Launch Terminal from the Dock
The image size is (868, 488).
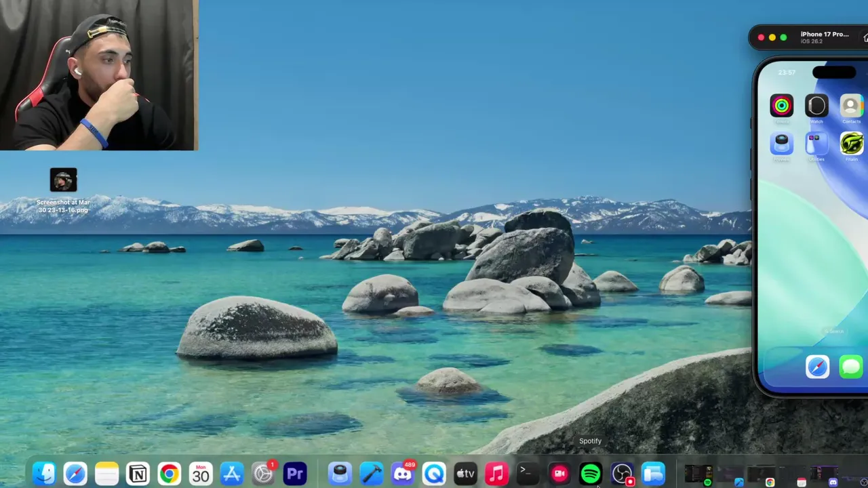coord(528,474)
